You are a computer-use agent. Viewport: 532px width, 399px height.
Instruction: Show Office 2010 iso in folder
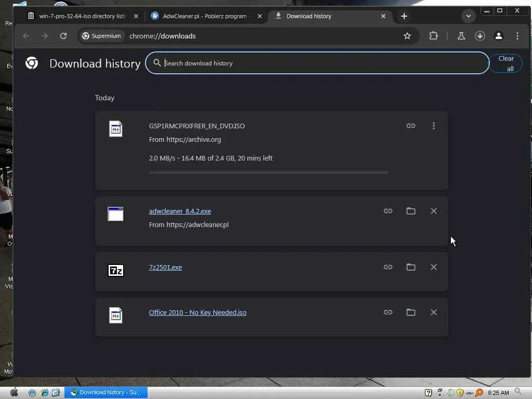pos(411,312)
